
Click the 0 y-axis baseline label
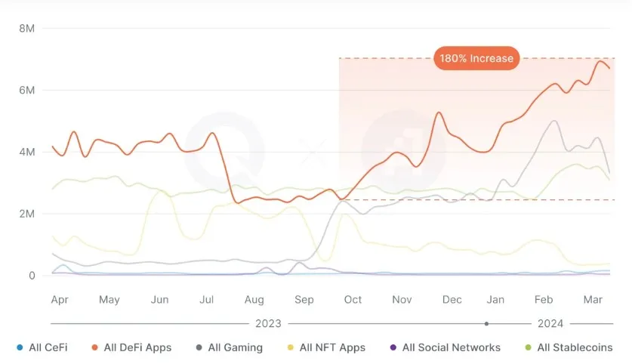[x=32, y=276]
